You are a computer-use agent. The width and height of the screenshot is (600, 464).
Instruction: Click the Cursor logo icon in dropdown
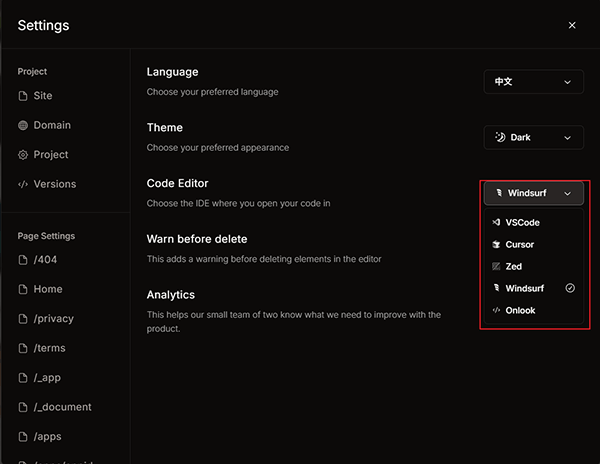[x=496, y=244]
